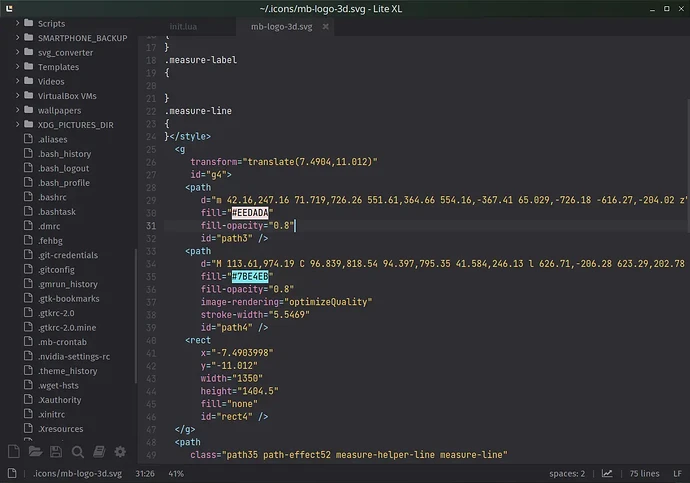This screenshot has height=483, width=690.
Task: Click the Save File floppy disk icon
Action: pyautogui.click(x=56, y=452)
